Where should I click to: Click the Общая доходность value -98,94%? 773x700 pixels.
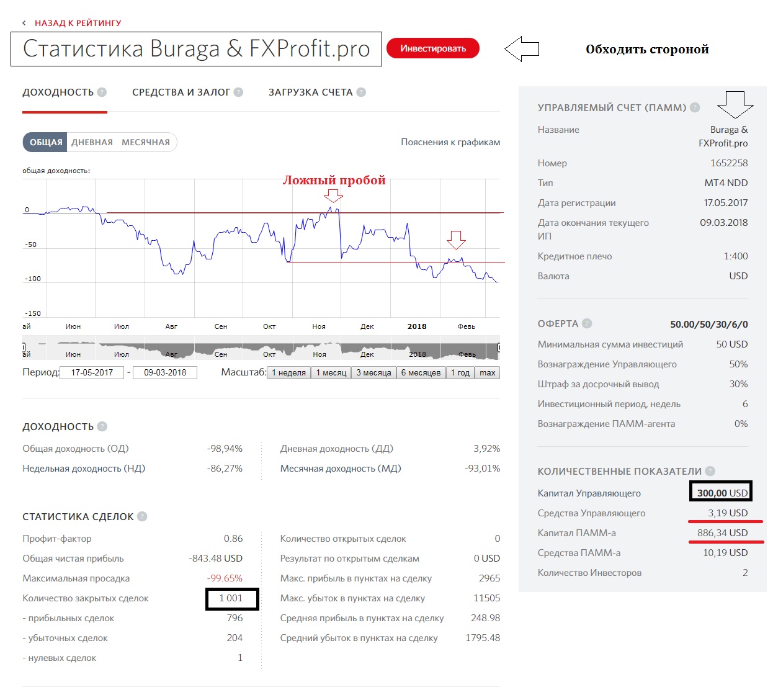tap(225, 449)
